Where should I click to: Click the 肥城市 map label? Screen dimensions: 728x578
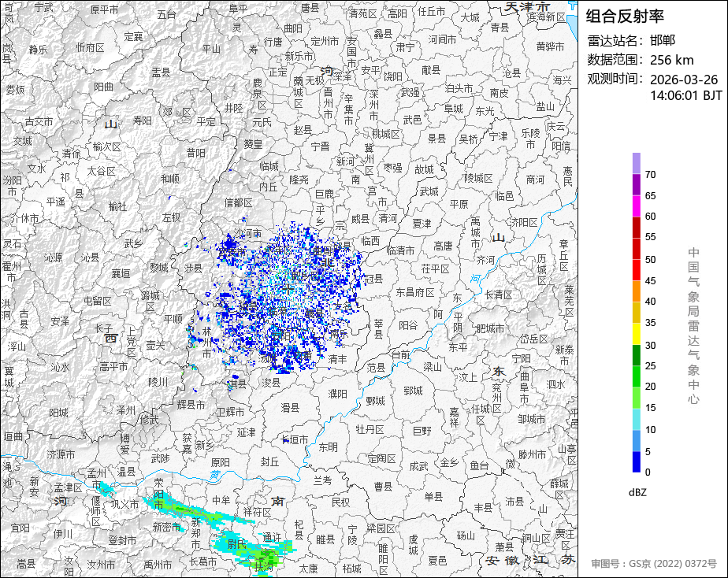(x=490, y=328)
